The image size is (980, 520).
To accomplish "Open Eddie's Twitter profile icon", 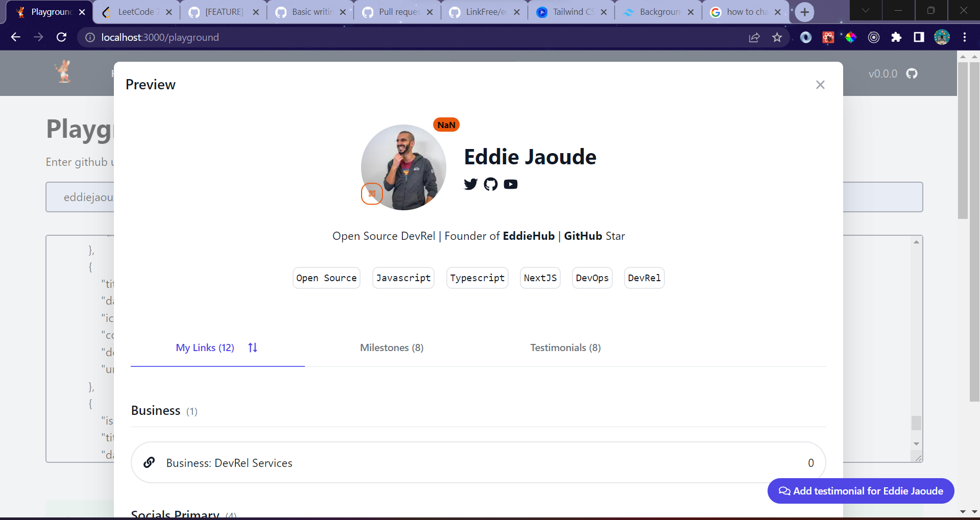I will (470, 184).
